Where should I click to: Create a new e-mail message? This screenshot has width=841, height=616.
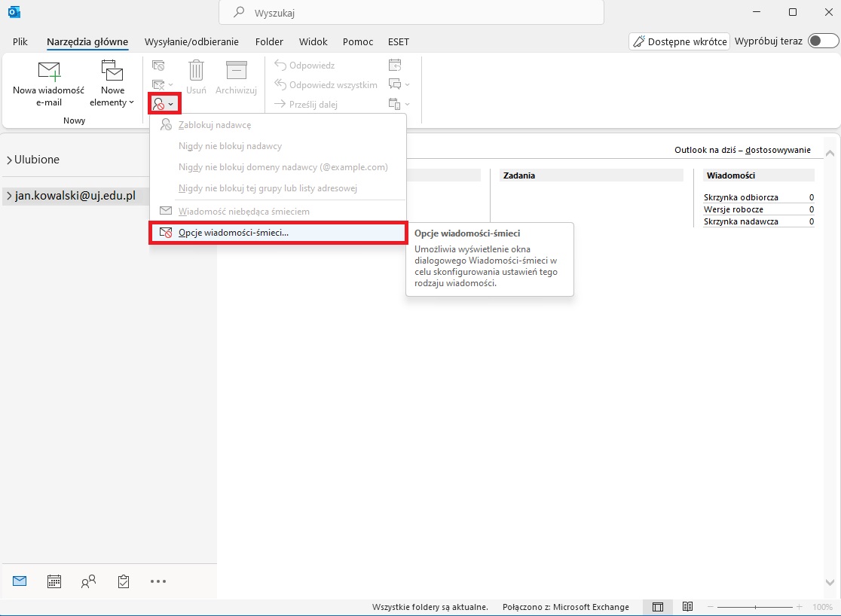coord(48,84)
